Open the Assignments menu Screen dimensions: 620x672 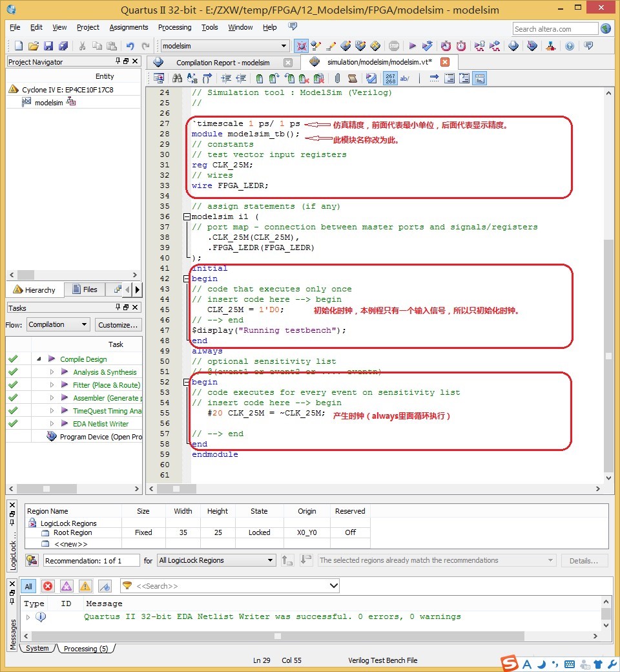click(129, 27)
